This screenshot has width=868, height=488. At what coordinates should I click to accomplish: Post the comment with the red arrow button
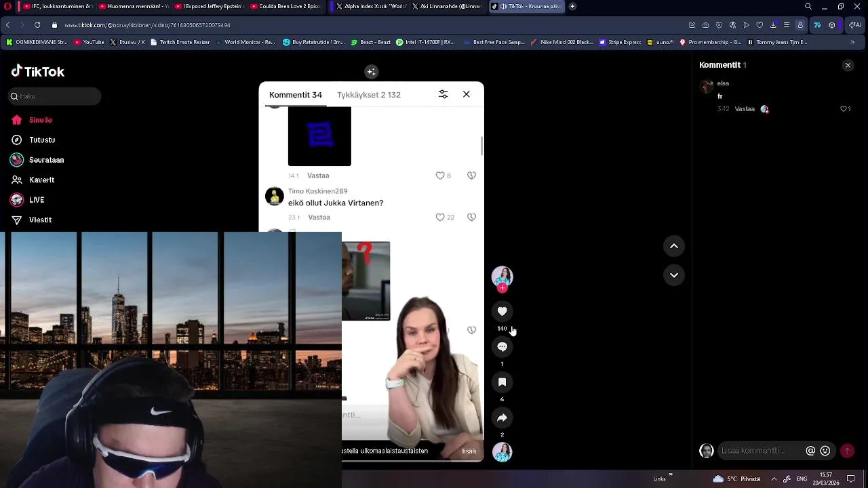[847, 451]
